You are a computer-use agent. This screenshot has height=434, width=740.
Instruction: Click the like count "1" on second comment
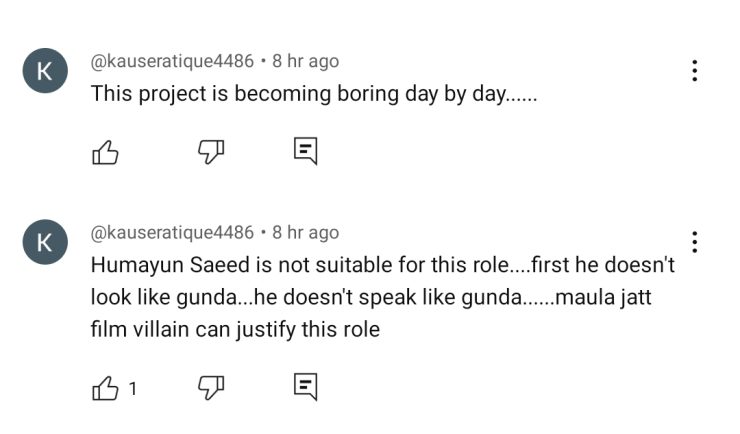pos(133,389)
